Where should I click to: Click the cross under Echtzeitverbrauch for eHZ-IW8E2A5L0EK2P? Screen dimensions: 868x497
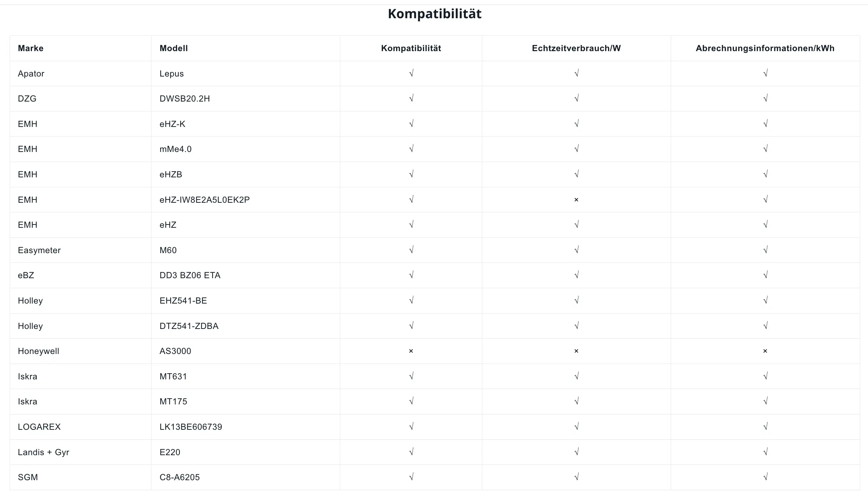576,200
